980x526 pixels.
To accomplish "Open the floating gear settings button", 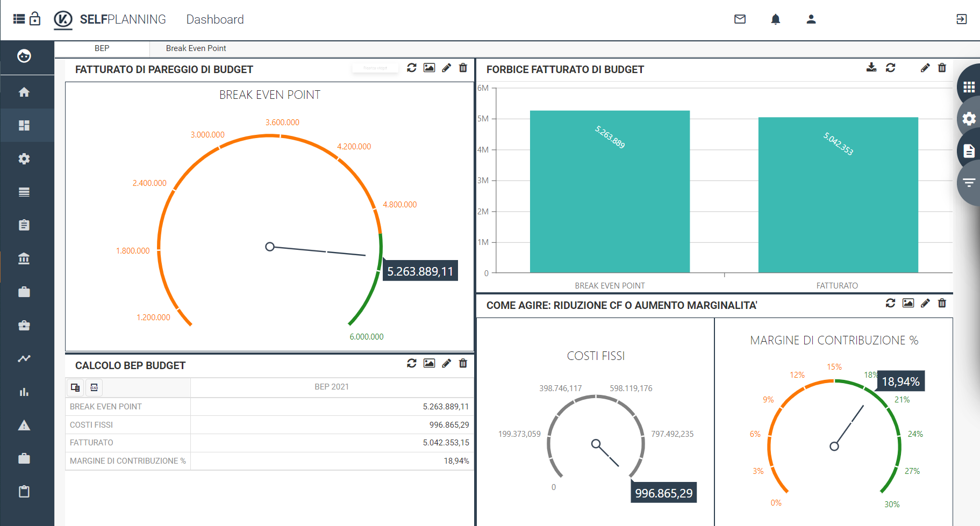I will click(x=969, y=119).
